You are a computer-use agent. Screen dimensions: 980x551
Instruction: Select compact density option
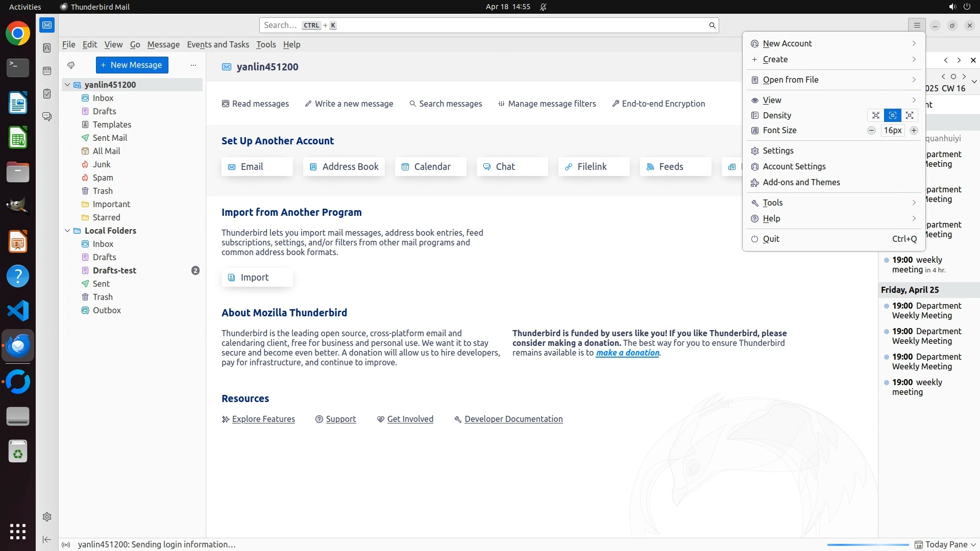tap(876, 115)
